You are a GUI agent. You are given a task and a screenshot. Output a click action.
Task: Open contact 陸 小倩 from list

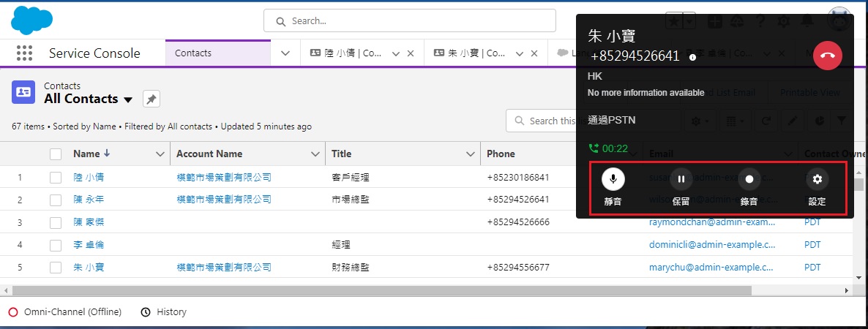point(89,178)
